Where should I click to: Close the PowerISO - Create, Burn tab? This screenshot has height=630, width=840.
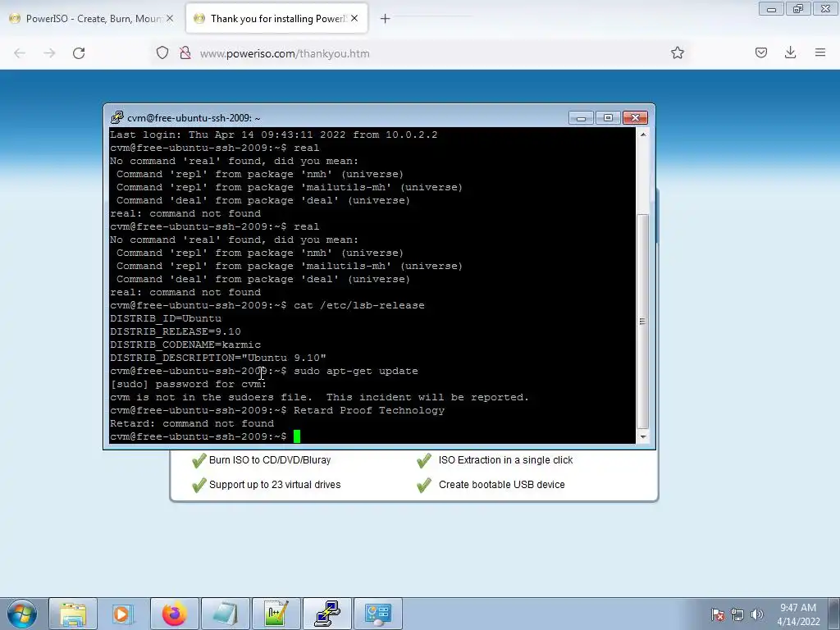coord(170,19)
